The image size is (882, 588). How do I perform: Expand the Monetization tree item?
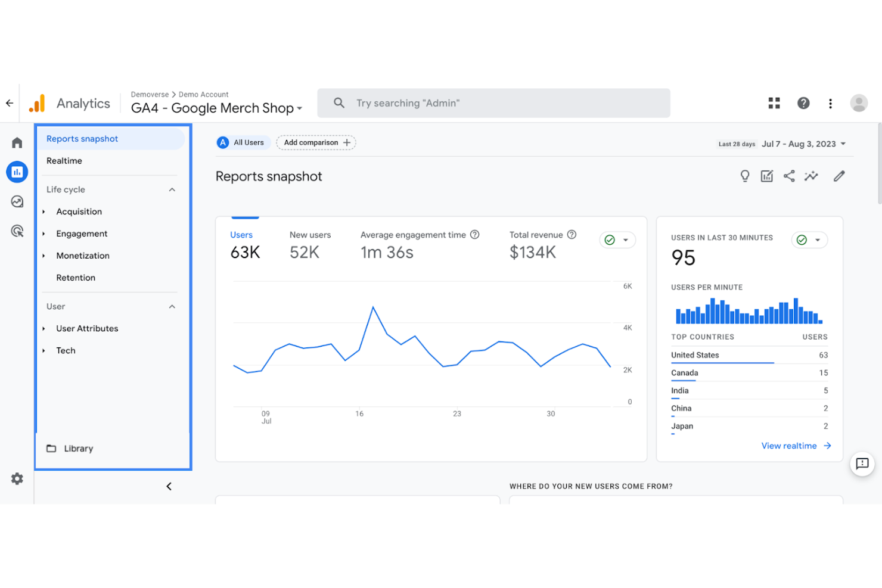click(x=44, y=256)
